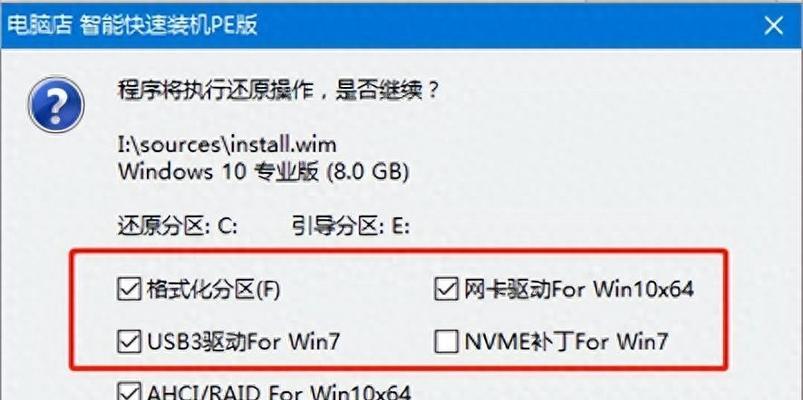Disable the USB3驱动For Win7 checkbox box

tap(129, 342)
